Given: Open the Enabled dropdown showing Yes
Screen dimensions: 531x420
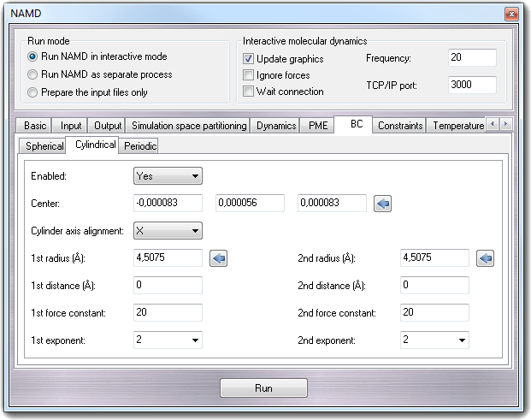Looking at the screenshot, I should pyautogui.click(x=168, y=176).
